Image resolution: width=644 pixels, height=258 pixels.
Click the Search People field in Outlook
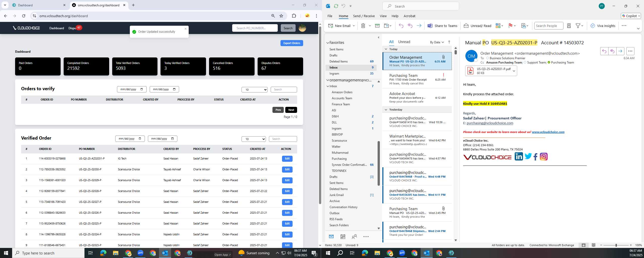tap(548, 26)
